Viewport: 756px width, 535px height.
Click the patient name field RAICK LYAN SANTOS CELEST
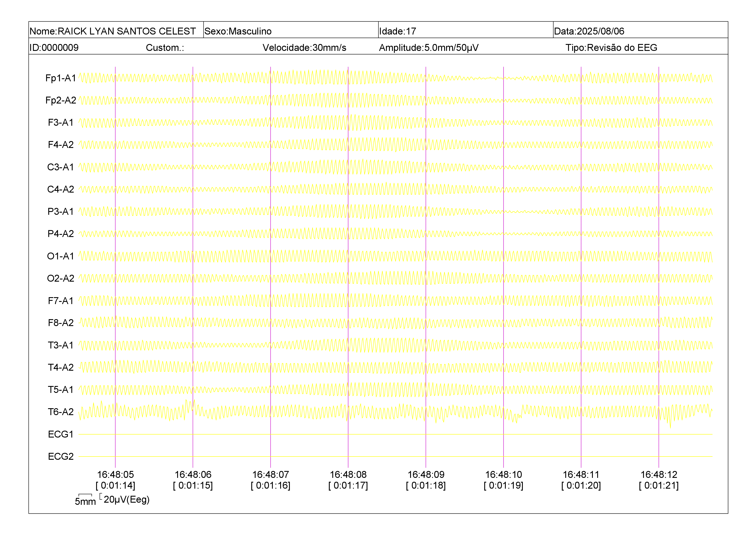pyautogui.click(x=116, y=30)
